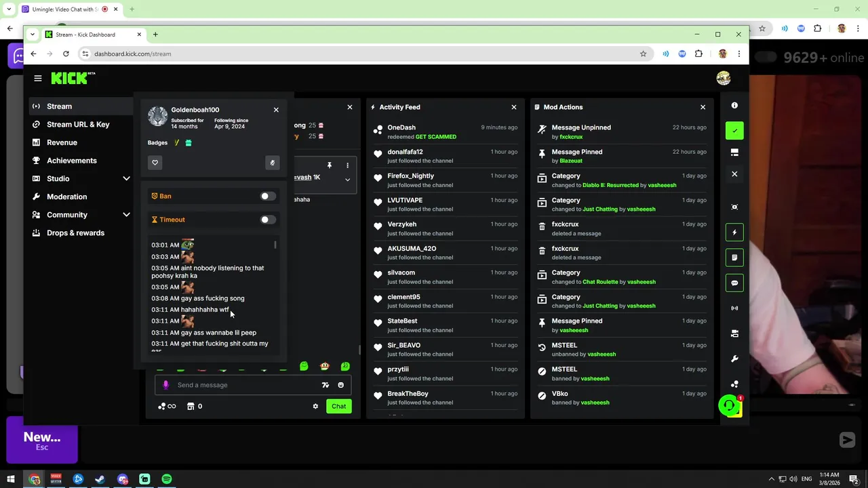Open Spotify from the Windows taskbar
The image size is (868, 488).
[x=167, y=479]
